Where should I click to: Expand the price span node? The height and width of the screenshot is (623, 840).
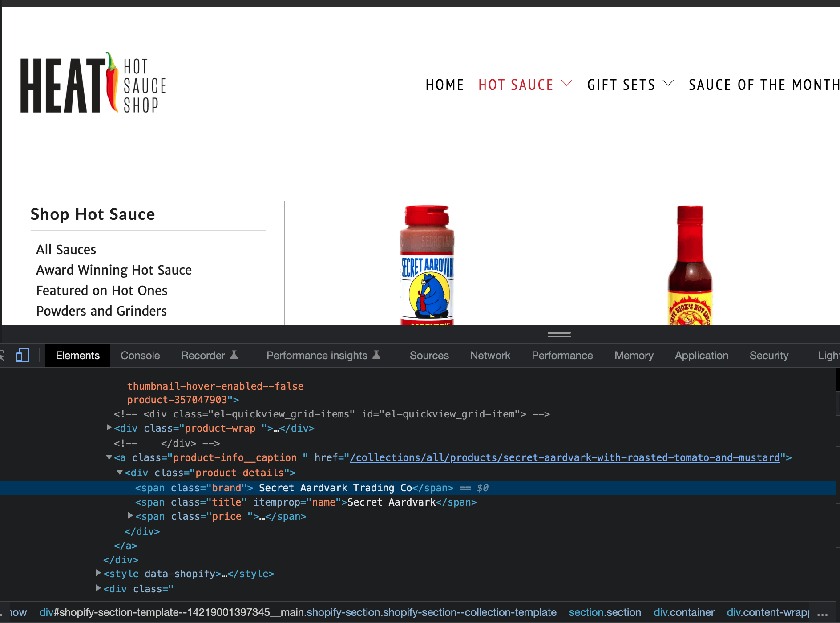pyautogui.click(x=130, y=515)
